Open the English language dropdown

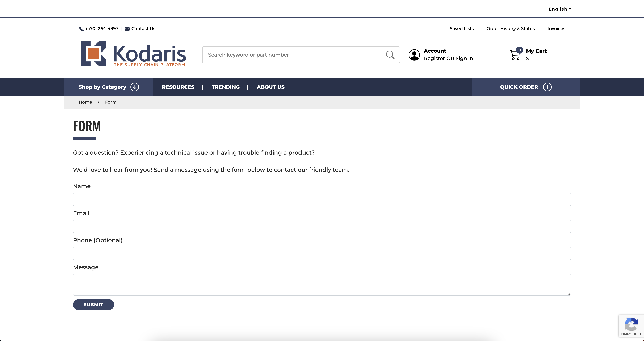click(560, 9)
